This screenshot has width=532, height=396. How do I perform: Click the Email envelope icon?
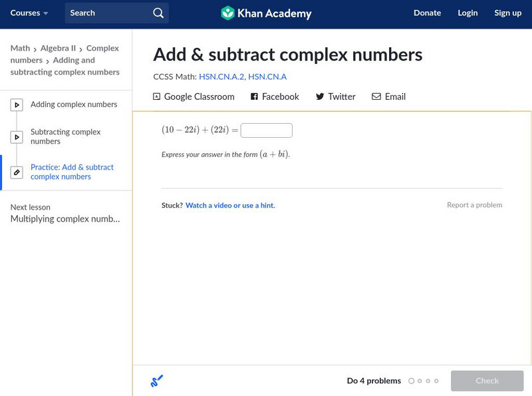coord(376,97)
